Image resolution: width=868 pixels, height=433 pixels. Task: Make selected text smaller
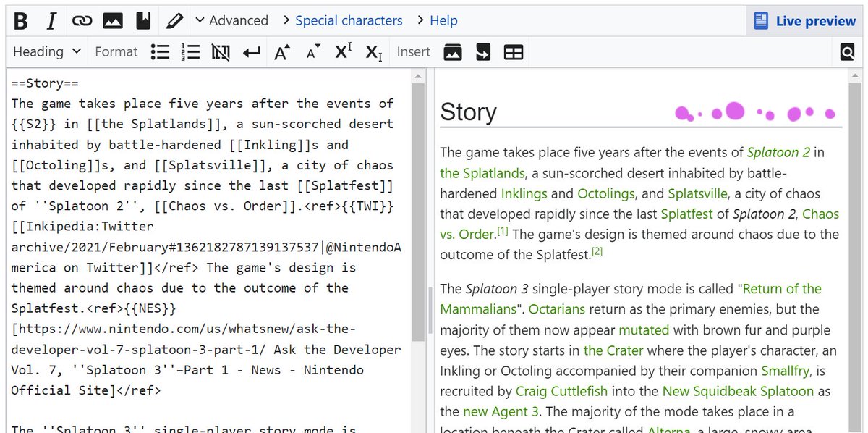[312, 52]
